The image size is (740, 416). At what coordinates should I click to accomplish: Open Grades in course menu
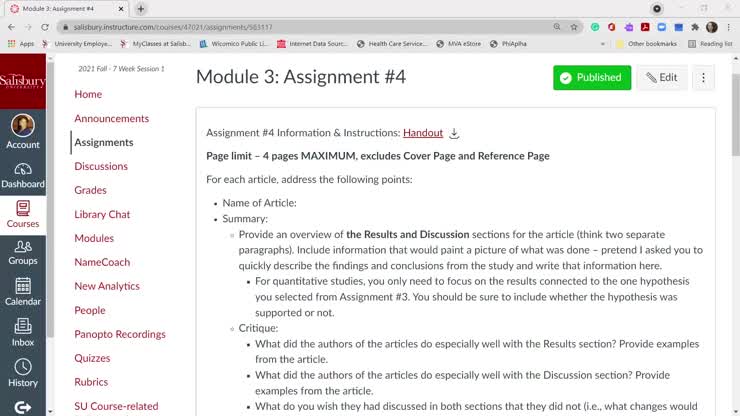coord(90,190)
